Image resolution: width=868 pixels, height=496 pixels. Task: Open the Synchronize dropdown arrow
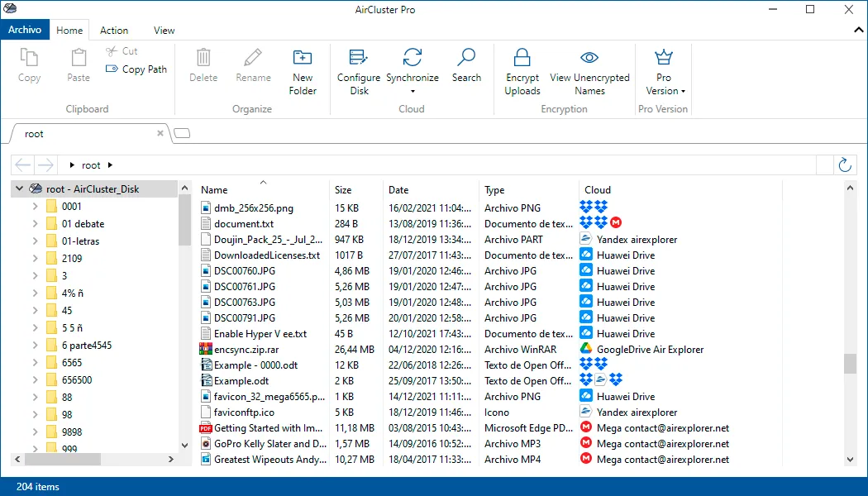[413, 91]
